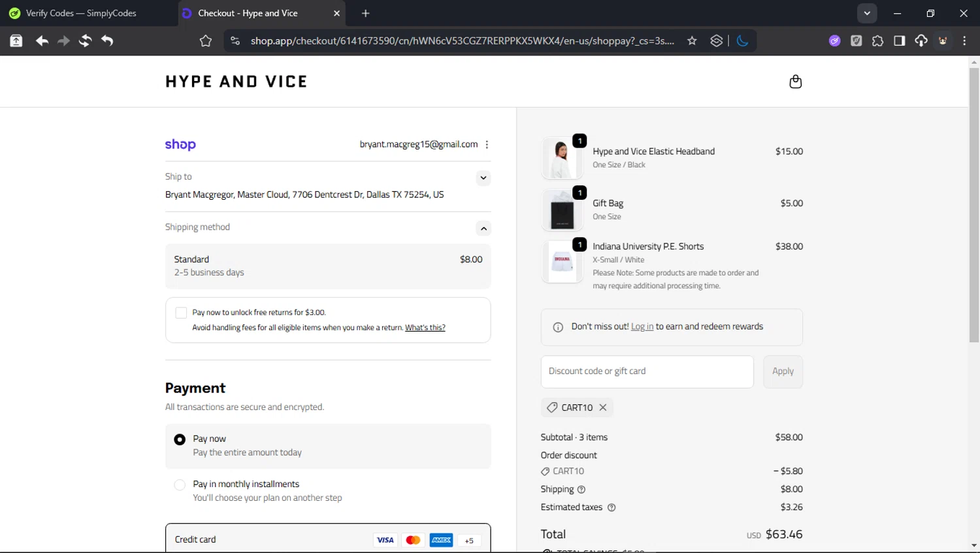Click the tag icon on CART10 chip
Image resolution: width=980 pixels, height=553 pixels.
tap(552, 407)
